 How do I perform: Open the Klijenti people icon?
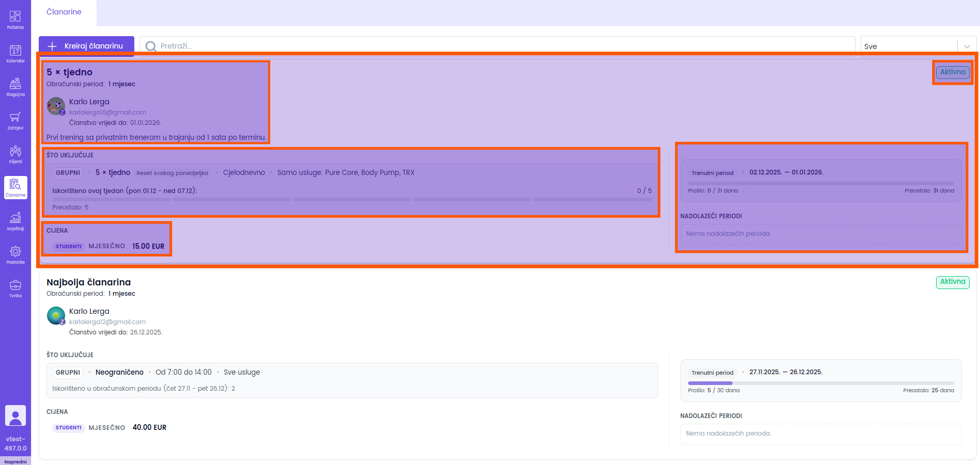click(15, 154)
